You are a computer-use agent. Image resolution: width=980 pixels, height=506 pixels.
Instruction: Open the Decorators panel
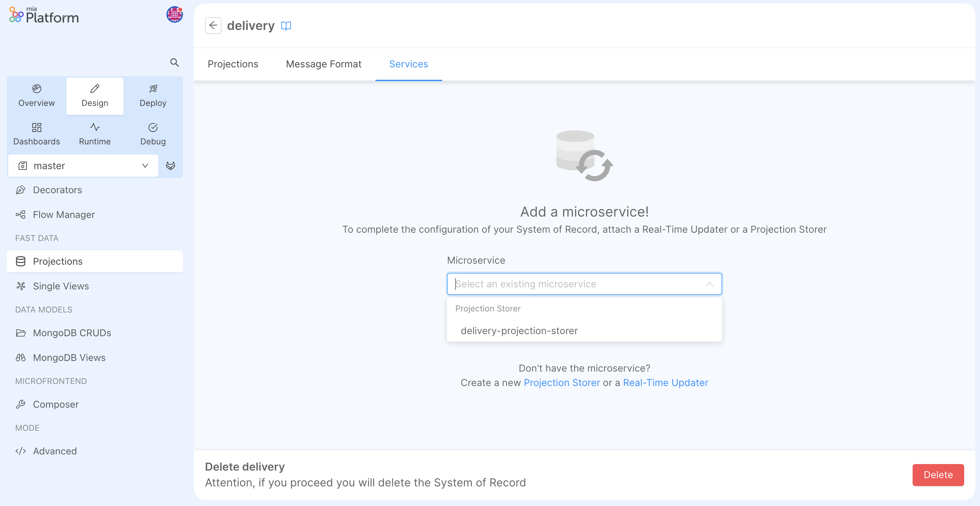click(57, 189)
